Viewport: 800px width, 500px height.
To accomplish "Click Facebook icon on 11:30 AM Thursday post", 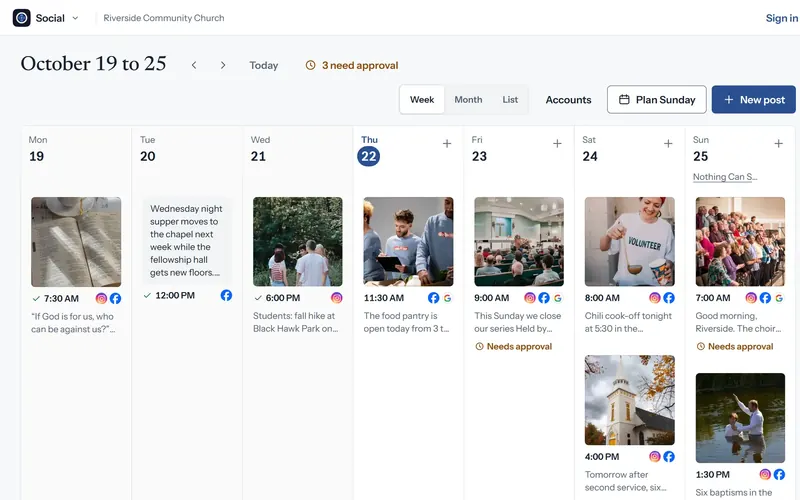I will 434,298.
